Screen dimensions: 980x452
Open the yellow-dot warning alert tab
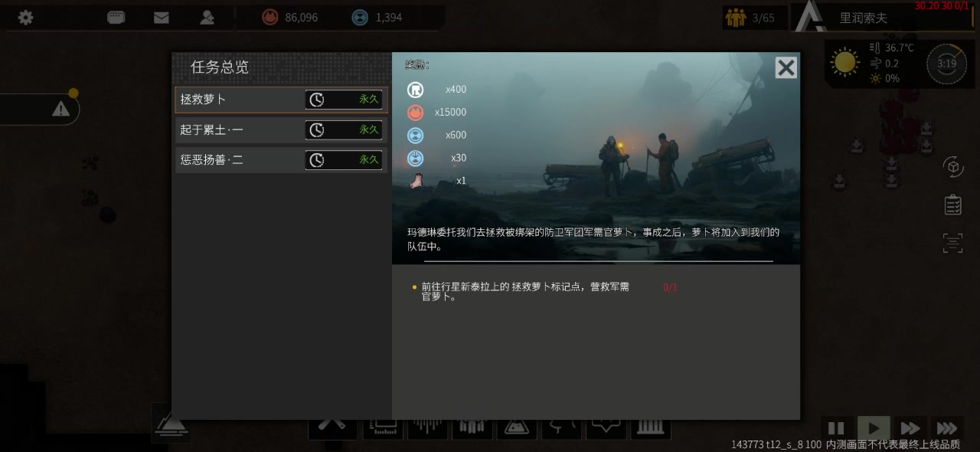click(40, 109)
